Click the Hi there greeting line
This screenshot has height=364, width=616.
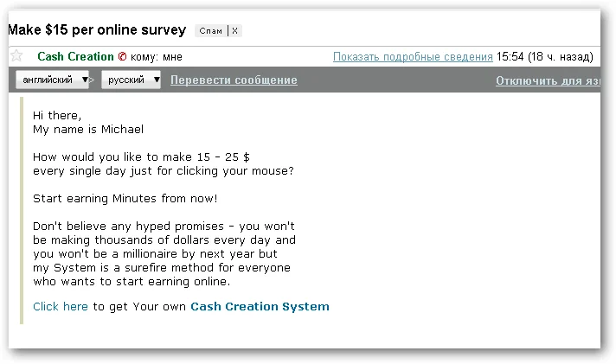pos(57,115)
